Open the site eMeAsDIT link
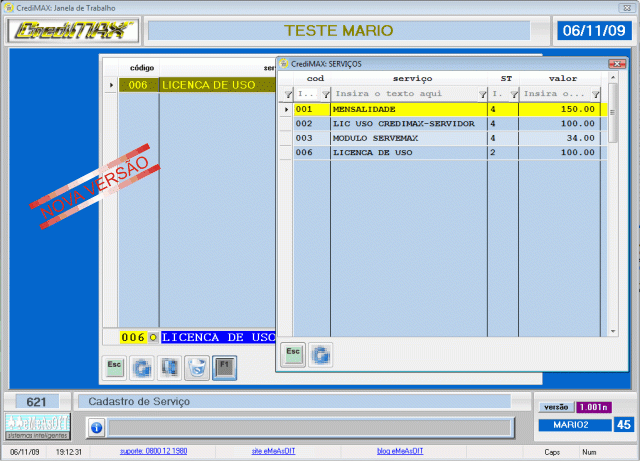Image resolution: width=640 pixels, height=461 pixels. [273, 452]
